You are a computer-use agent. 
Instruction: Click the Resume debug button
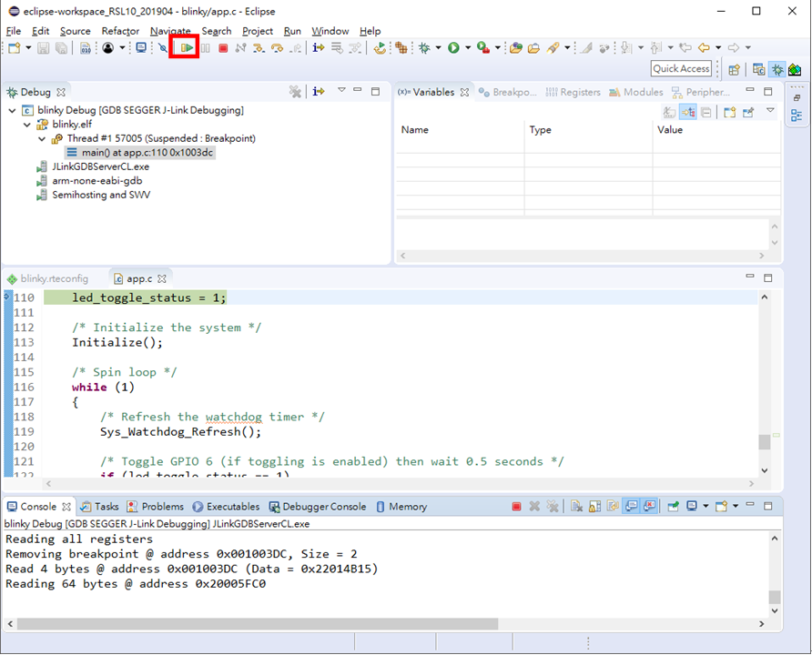click(x=187, y=47)
